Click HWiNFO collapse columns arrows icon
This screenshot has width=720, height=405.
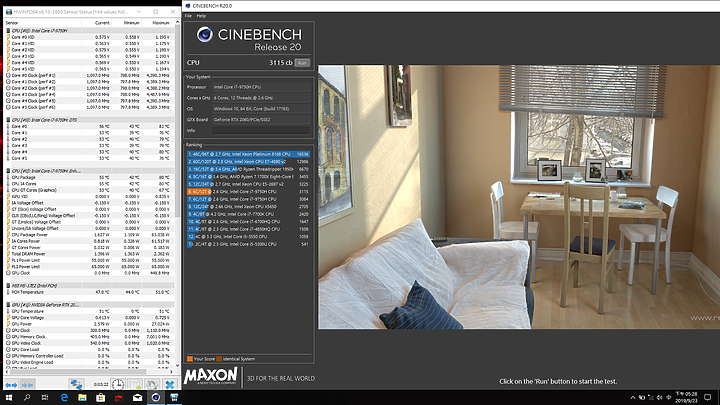(28, 384)
